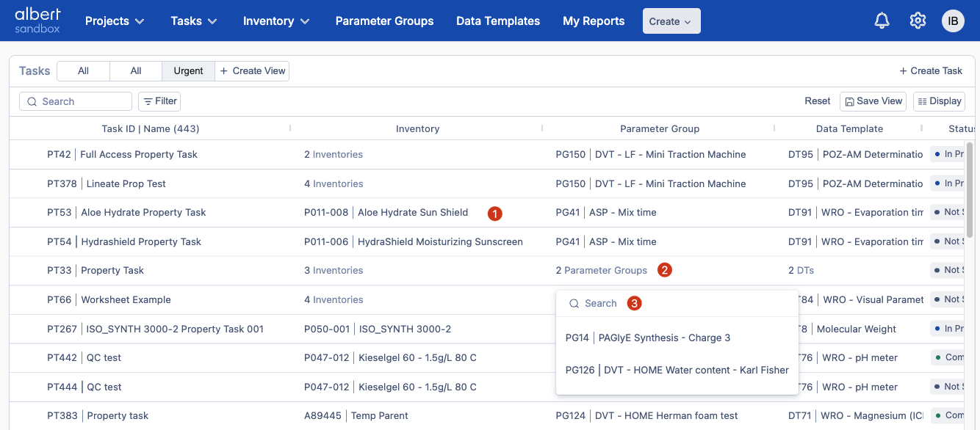The image size is (980, 430).
Task: Open the notifications bell icon
Action: [x=882, y=21]
